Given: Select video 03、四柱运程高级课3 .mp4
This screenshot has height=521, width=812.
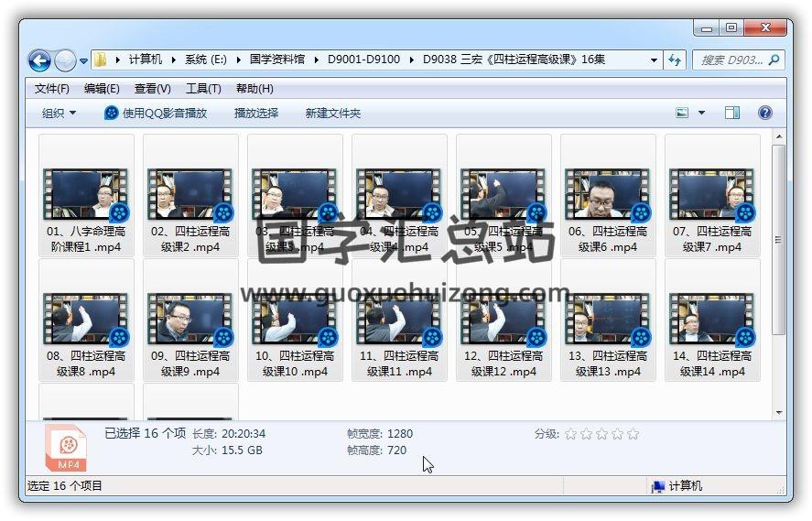Looking at the screenshot, I should pos(295,195).
